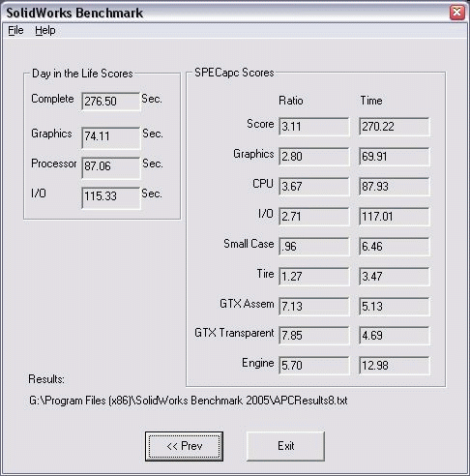Click the 'Tire' row label
The image size is (470, 476).
pos(266,274)
